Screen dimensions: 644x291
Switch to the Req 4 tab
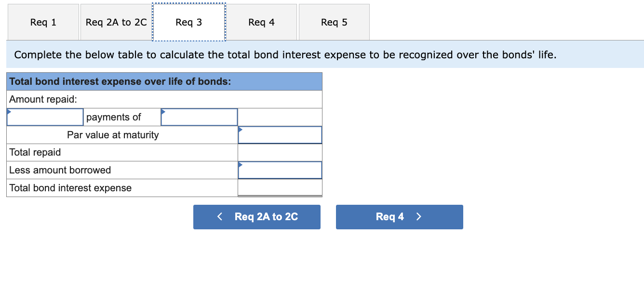point(261,22)
